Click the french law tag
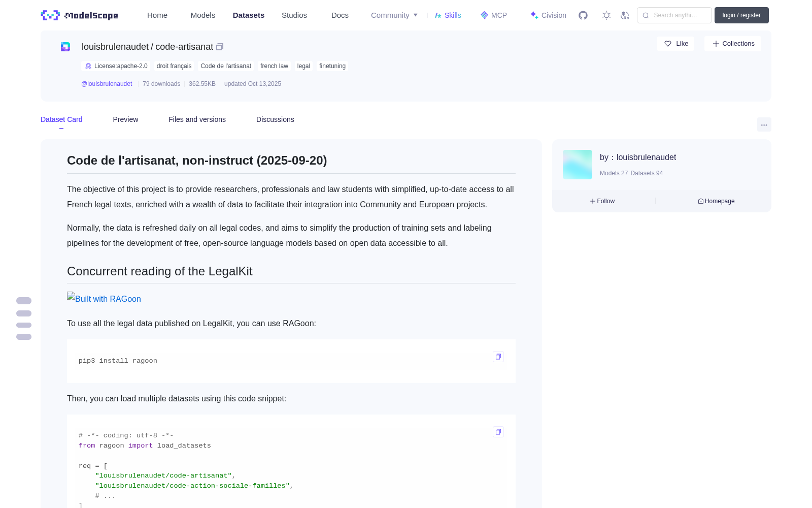The height and width of the screenshot is (508, 812). [x=274, y=66]
